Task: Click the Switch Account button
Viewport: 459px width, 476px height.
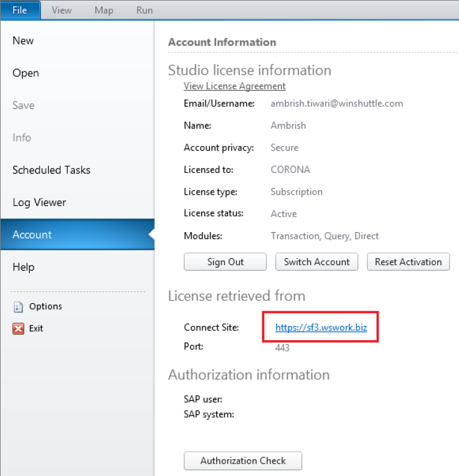Action: 316,262
